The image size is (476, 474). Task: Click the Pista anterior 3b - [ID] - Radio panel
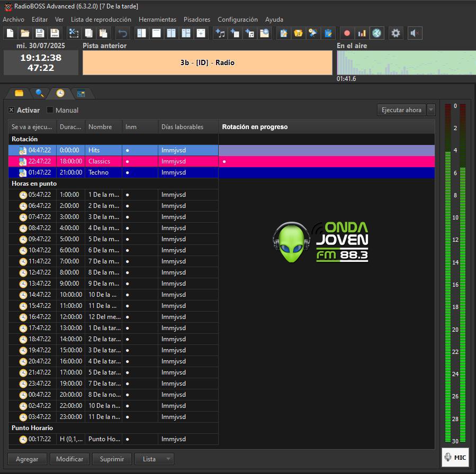[x=208, y=62]
